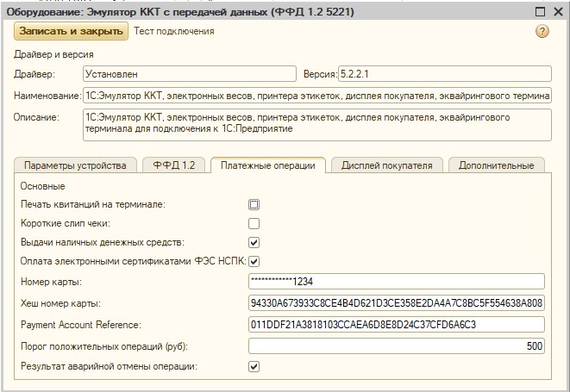Click the "Порог положительных операций" field
This screenshot has height=392, width=570.
click(x=396, y=345)
